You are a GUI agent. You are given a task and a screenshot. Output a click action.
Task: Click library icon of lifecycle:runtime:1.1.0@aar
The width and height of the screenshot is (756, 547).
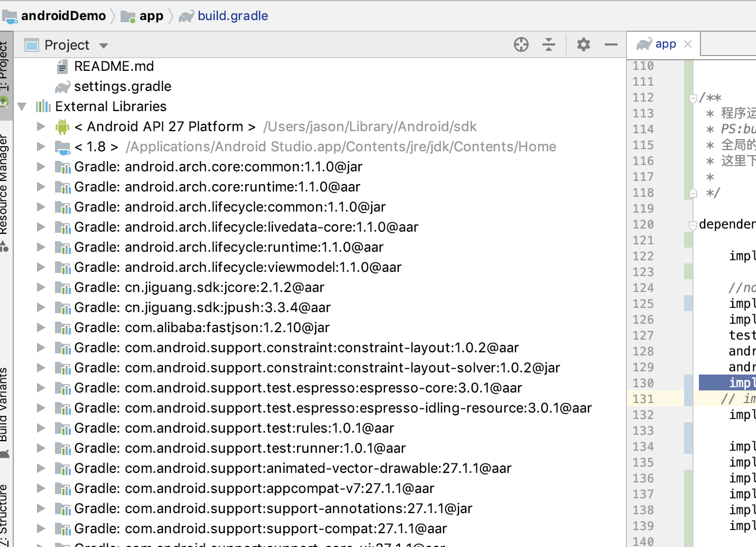(63, 248)
